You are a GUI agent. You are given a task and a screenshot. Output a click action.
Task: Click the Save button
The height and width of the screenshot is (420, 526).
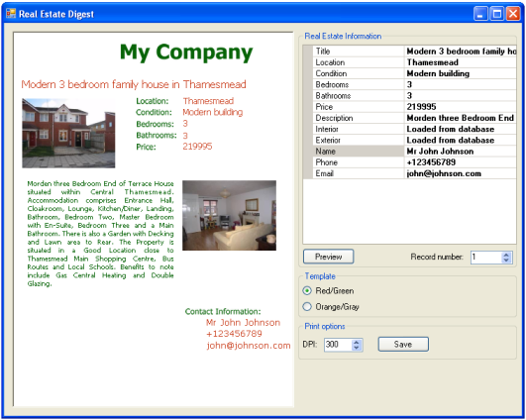403,344
